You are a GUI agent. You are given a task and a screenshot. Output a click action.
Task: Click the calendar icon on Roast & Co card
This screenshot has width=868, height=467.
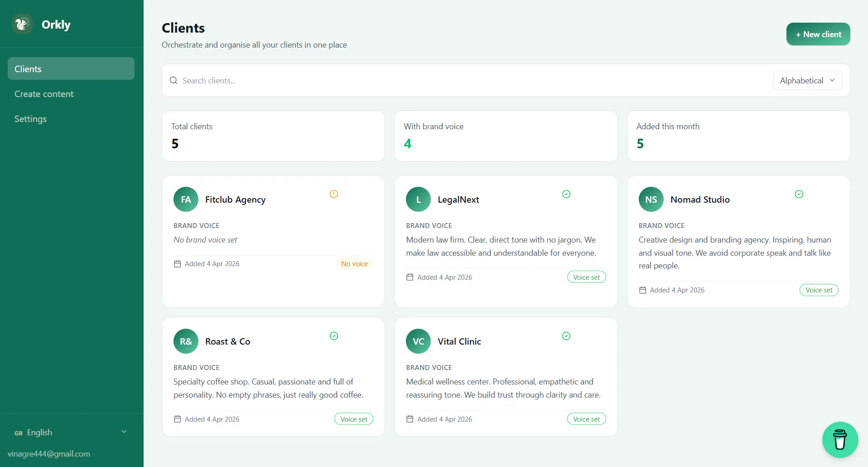[x=178, y=419]
